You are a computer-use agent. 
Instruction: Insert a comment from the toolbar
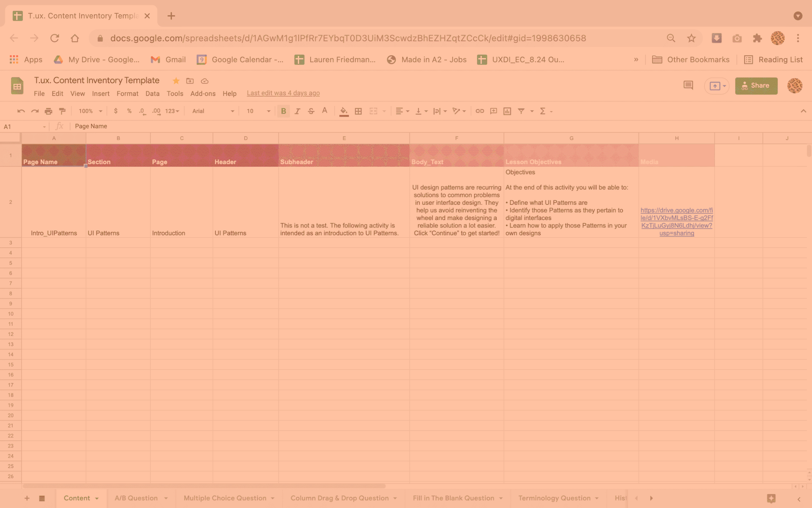coord(493,111)
